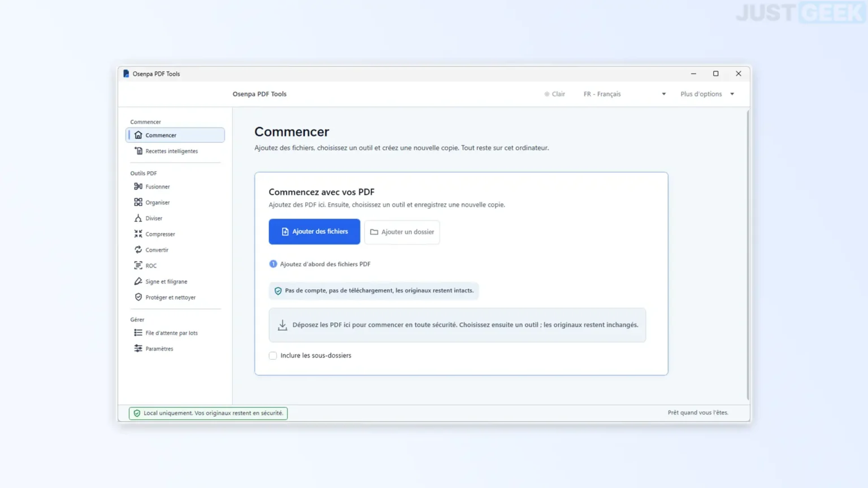Click the Ajouter des fichiers button

click(x=314, y=232)
